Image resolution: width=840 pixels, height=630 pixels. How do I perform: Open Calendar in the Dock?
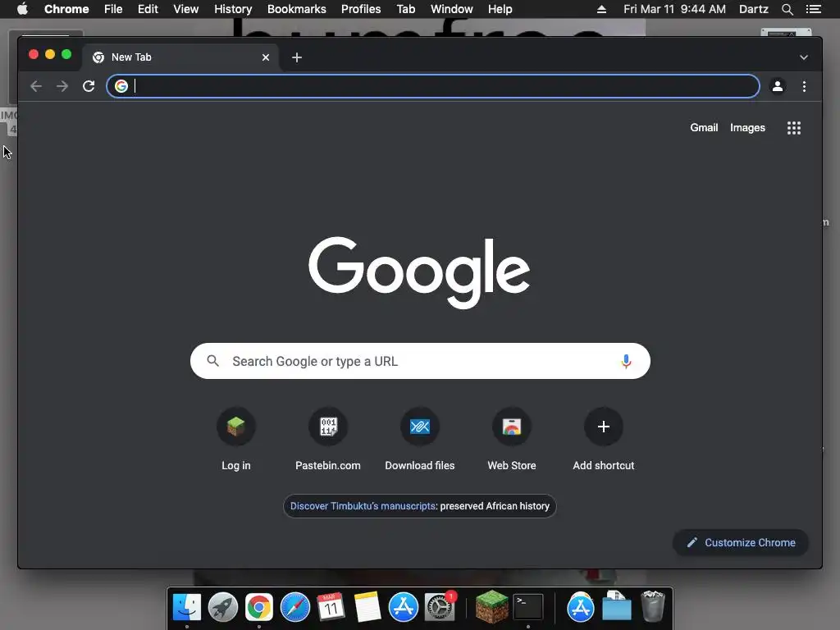(331, 608)
